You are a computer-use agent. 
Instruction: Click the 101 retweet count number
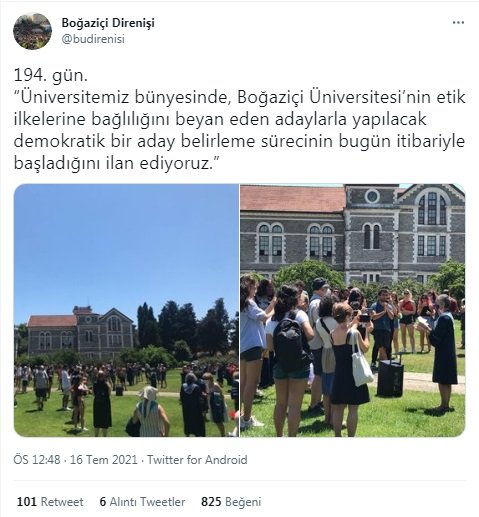[x=27, y=502]
